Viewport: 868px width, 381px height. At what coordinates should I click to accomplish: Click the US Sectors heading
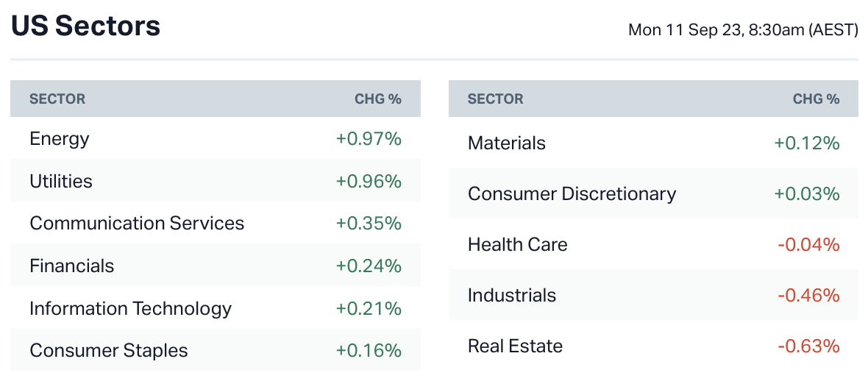pyautogui.click(x=86, y=26)
